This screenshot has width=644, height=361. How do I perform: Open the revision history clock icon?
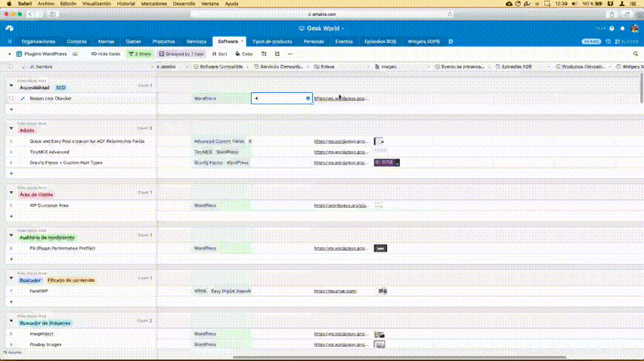tap(608, 42)
